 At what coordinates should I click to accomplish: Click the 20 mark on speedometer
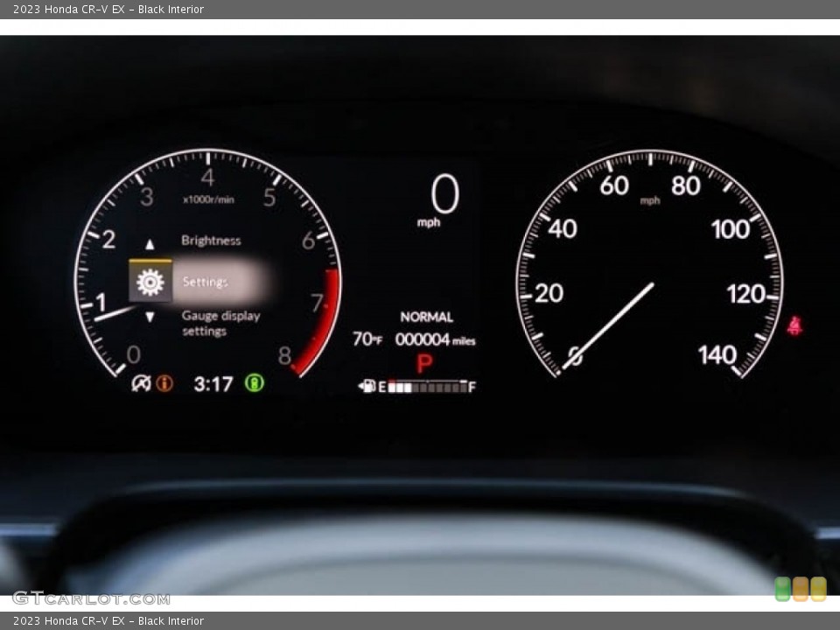[x=549, y=294]
